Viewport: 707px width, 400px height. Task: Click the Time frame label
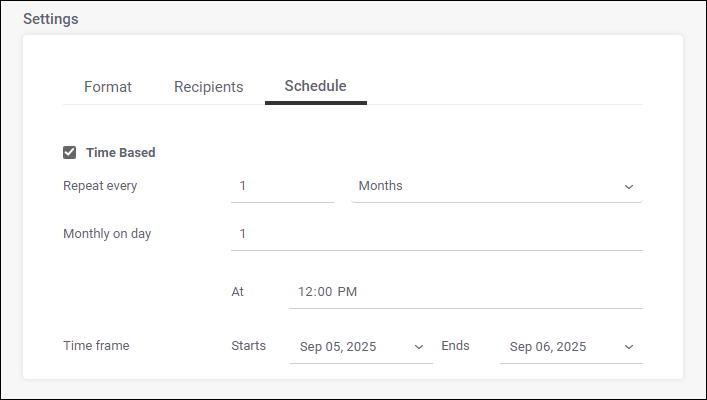point(96,346)
